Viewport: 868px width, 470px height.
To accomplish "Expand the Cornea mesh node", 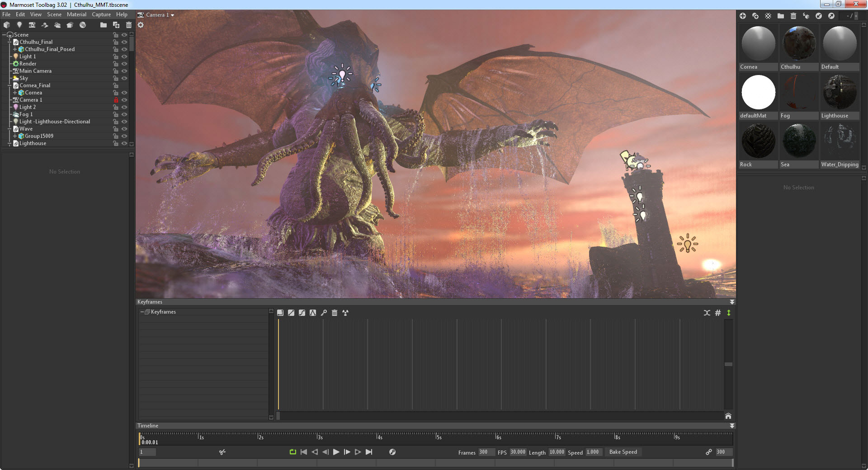I will pyautogui.click(x=15, y=93).
